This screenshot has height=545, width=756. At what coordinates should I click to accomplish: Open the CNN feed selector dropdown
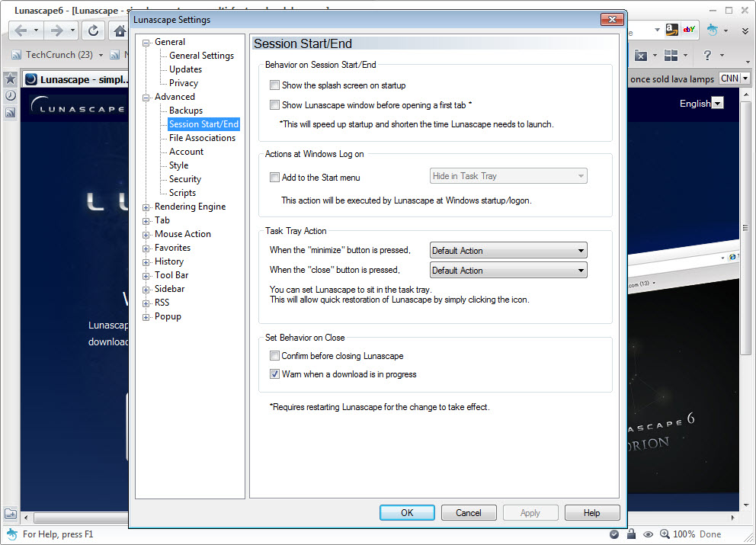pyautogui.click(x=745, y=79)
